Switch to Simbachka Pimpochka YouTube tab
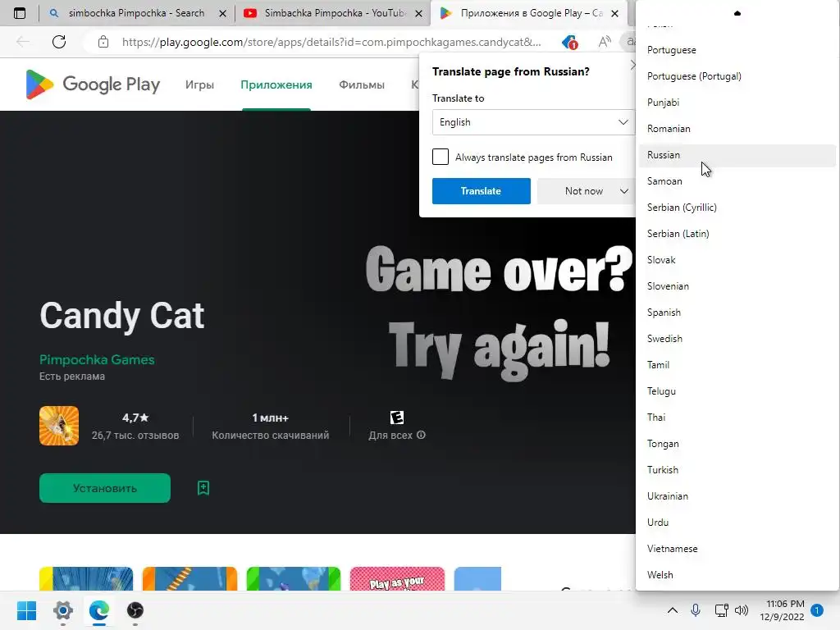The height and width of the screenshot is (630, 840). [x=332, y=13]
